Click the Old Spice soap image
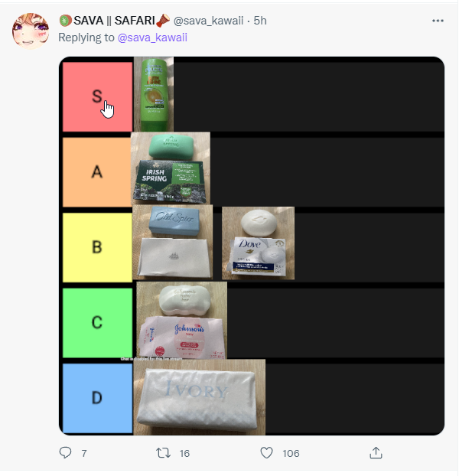The height and width of the screenshot is (476, 459). click(x=173, y=242)
